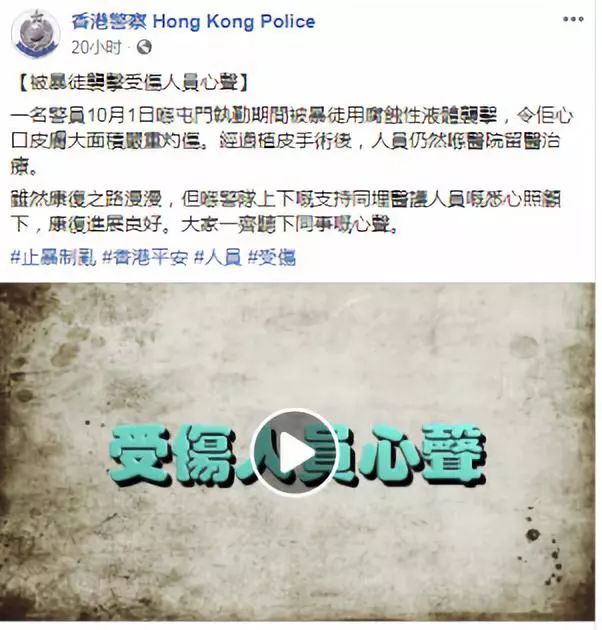Viewport: 602px width, 630px height.
Task: Open the Hong Kong Police profile avatar
Action: (x=36, y=34)
